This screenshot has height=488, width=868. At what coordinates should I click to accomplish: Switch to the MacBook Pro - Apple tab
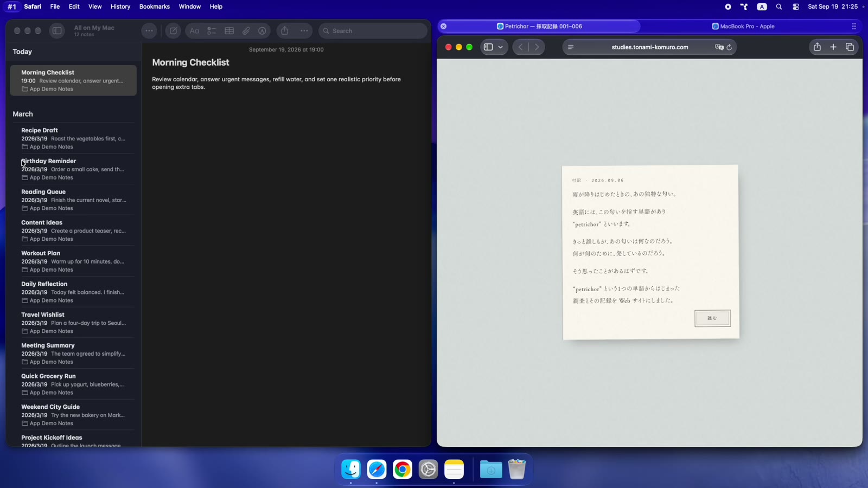[743, 26]
